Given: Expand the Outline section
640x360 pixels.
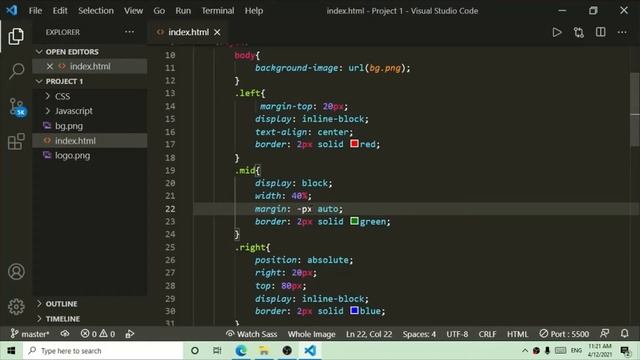Looking at the screenshot, I should [90, 304].
